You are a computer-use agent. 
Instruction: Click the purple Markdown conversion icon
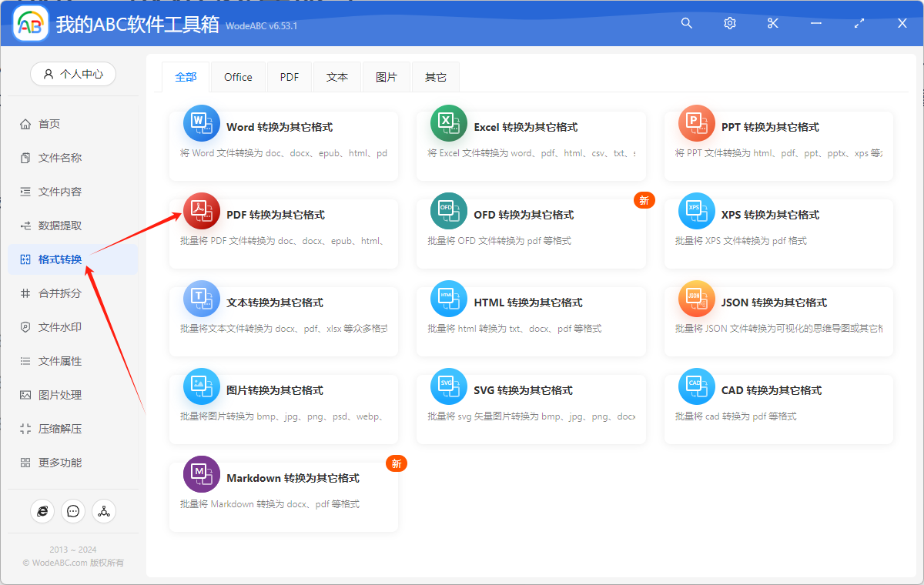(x=201, y=473)
